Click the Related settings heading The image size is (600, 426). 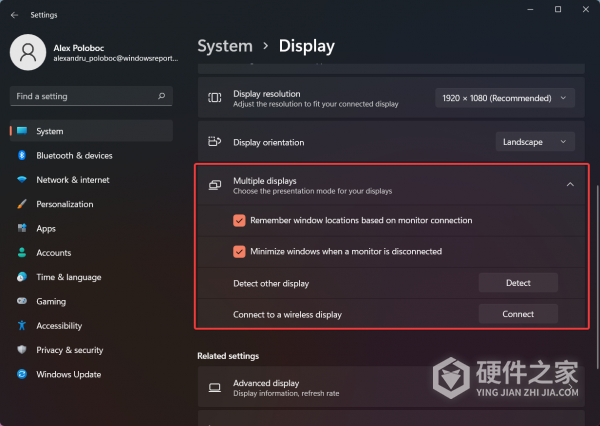point(228,356)
